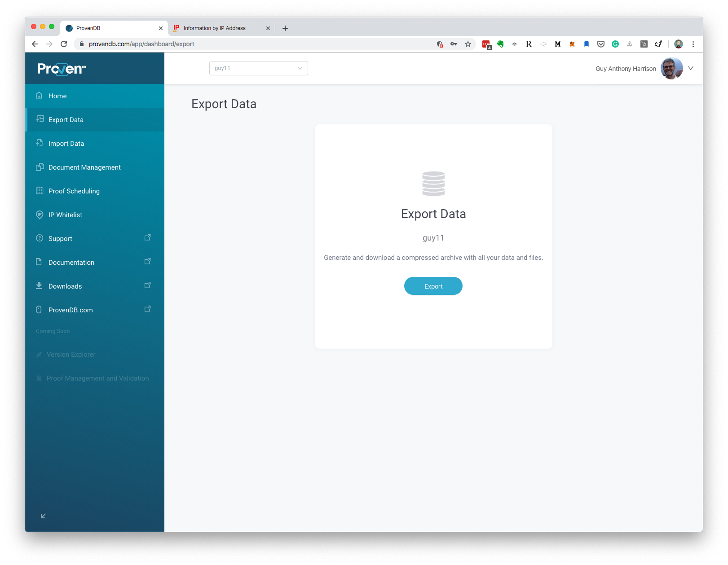Open Proof Scheduling page
The height and width of the screenshot is (565, 728).
[95, 191]
